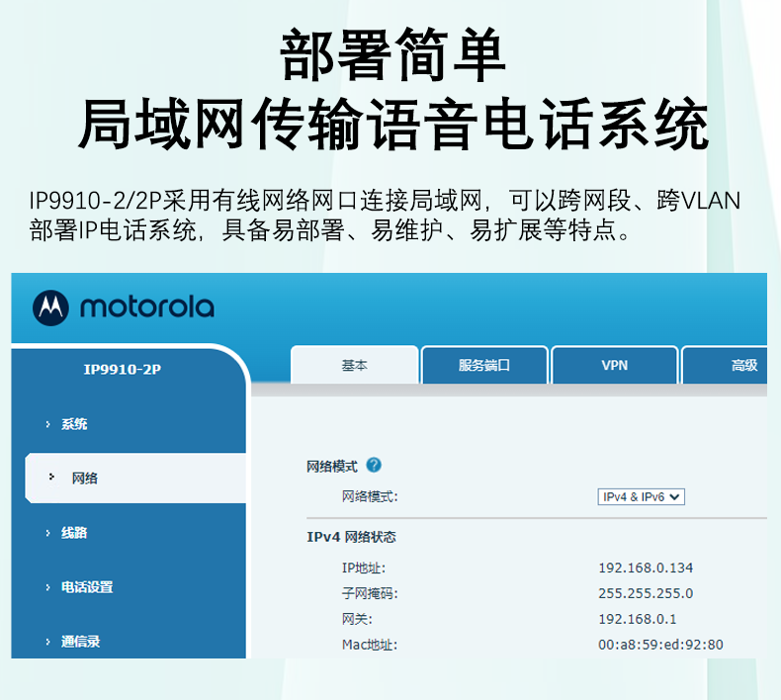This screenshot has width=781, height=700.
Task: Switch to the 基本 tab
Action: (355, 366)
